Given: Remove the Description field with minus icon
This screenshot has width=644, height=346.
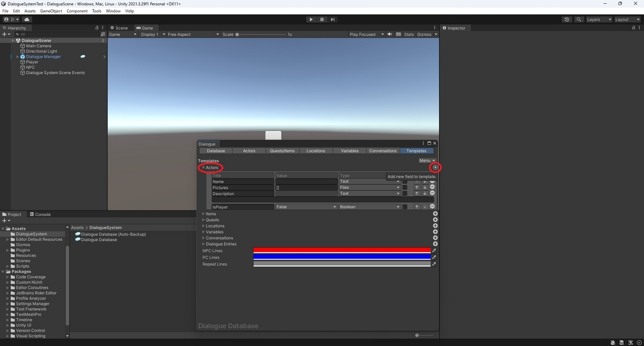Looking at the screenshot, I should coord(432,194).
